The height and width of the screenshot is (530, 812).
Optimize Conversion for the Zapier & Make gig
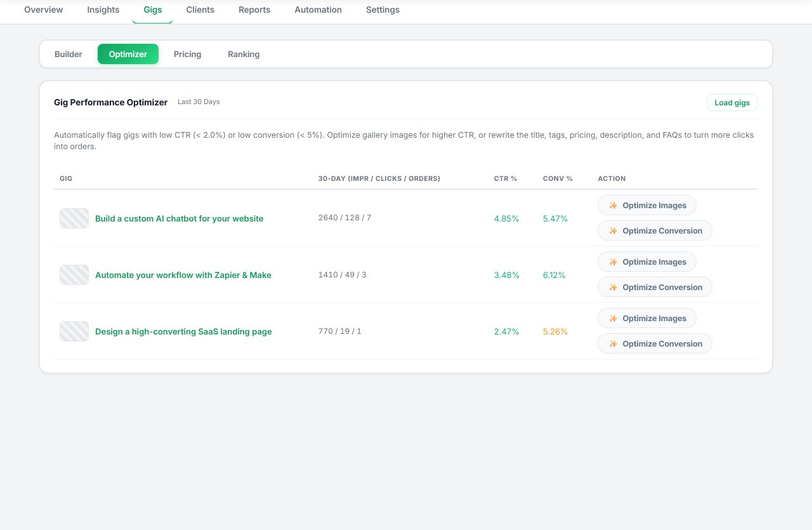[x=655, y=287]
